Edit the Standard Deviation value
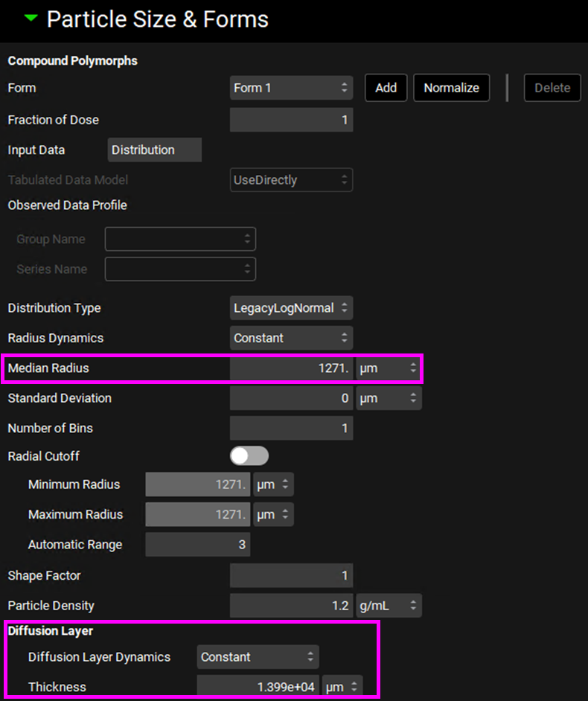Image resolution: width=588 pixels, height=701 pixels. click(x=291, y=398)
